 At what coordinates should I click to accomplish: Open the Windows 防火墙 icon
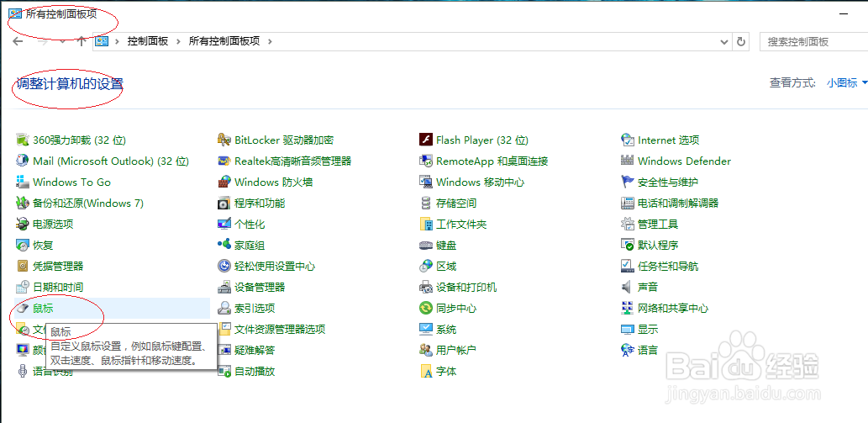tap(224, 182)
